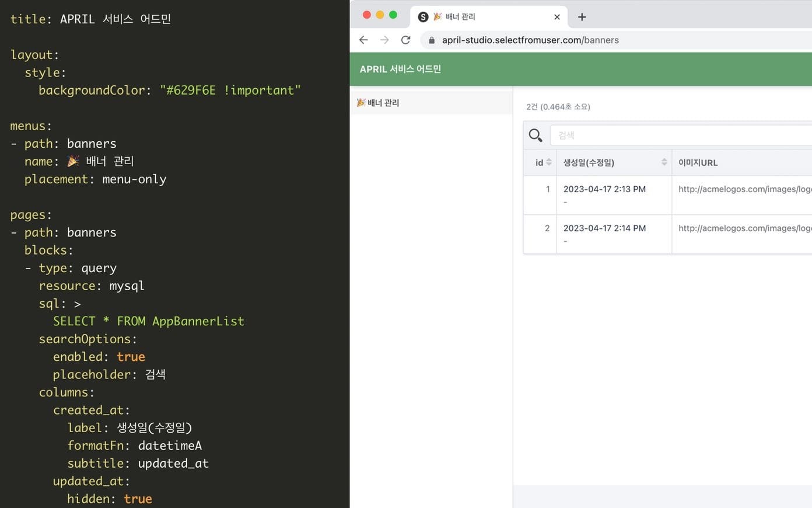Click the S favicon on the browser tab
Image resolution: width=812 pixels, height=508 pixels.
423,17
